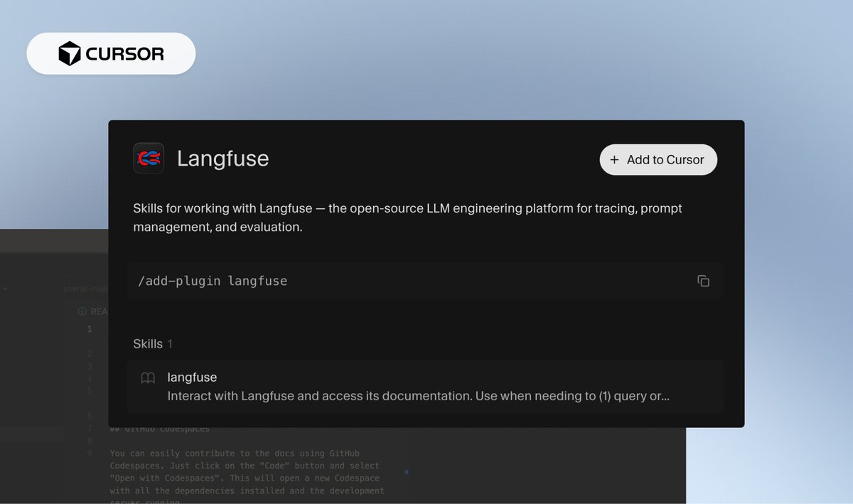The image size is (853, 504).
Task: Expand the chevron at the far left edge
Action: (5, 289)
